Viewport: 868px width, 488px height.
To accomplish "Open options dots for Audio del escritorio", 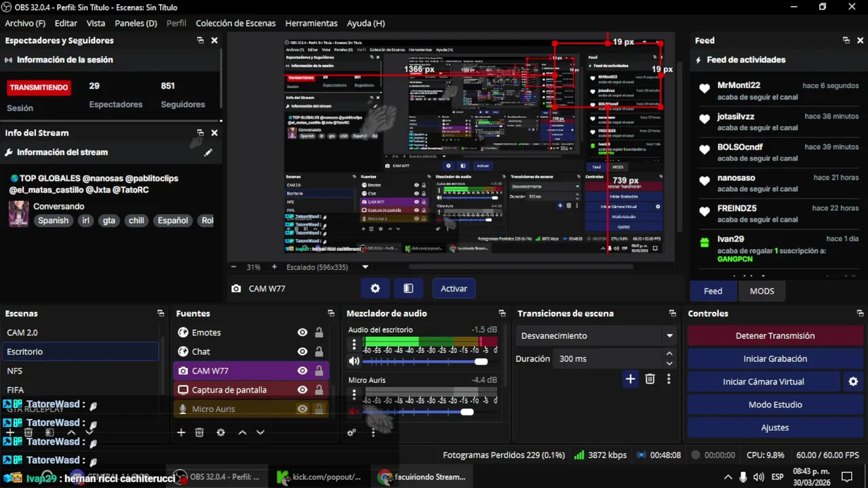I will [x=354, y=344].
